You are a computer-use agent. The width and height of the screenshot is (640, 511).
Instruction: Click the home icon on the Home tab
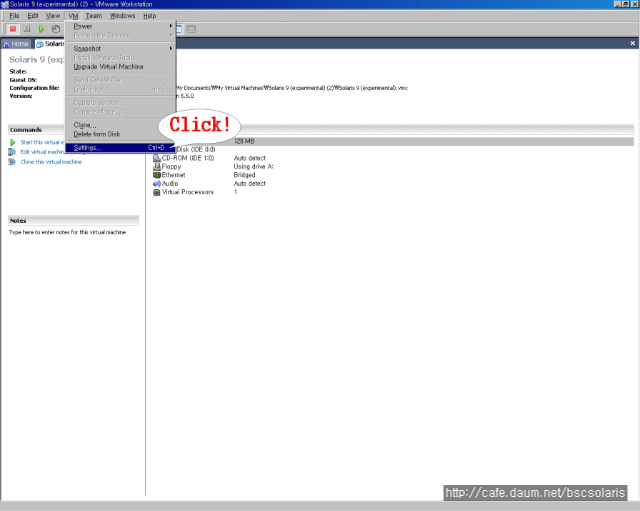[6, 44]
